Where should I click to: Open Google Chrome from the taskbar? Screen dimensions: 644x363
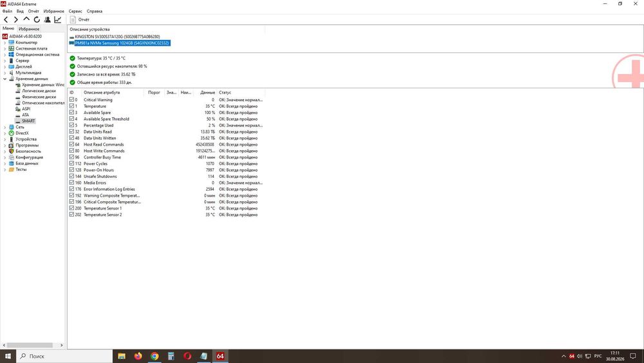click(x=155, y=356)
